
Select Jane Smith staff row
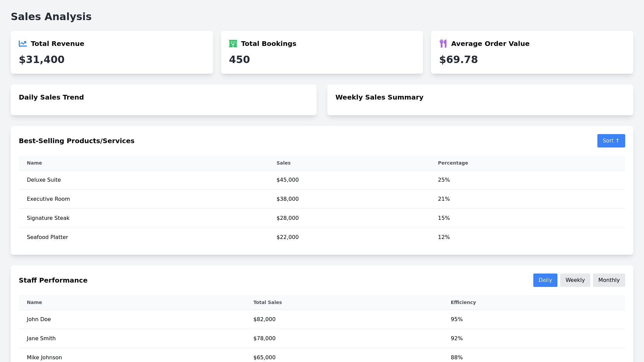(x=41, y=339)
